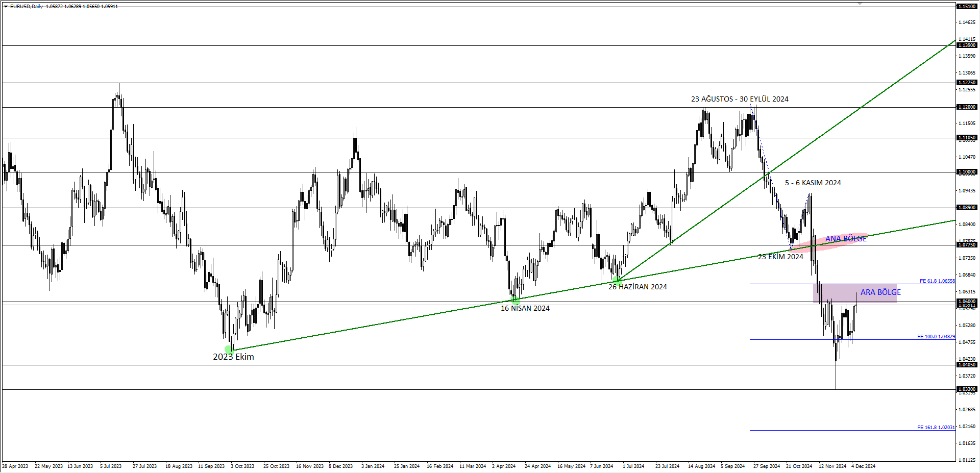The height and width of the screenshot is (473, 980).
Task: Click the 1.15100 price level tag
Action: [967, 7]
